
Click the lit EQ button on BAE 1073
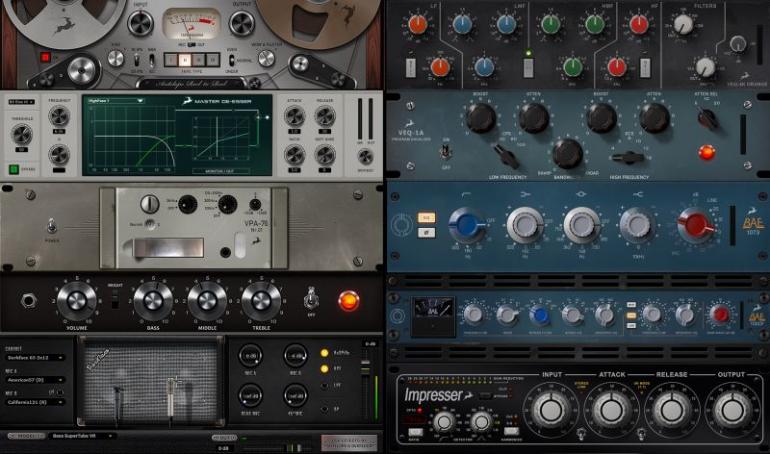426,217
